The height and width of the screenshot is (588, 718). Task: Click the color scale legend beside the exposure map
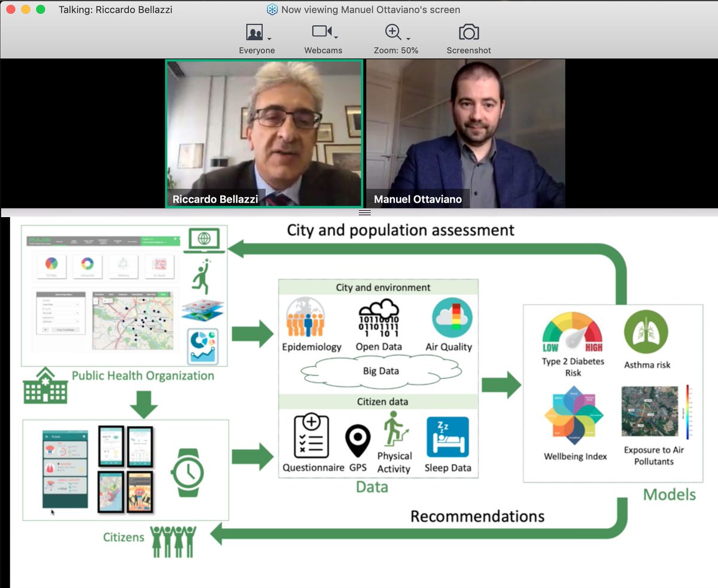click(687, 412)
